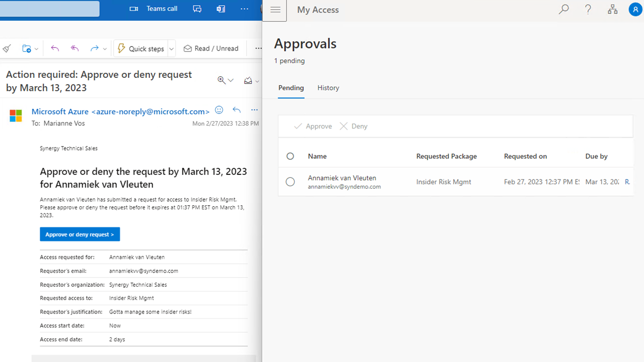This screenshot has width=644, height=362.
Task: Click the reply arrow beside the sender name
Action: pos(236,110)
